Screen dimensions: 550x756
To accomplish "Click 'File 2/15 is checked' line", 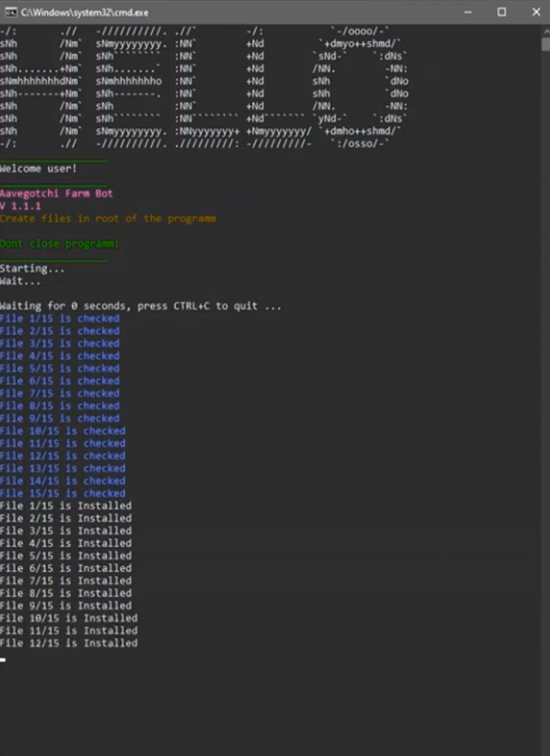I will pos(59,332).
